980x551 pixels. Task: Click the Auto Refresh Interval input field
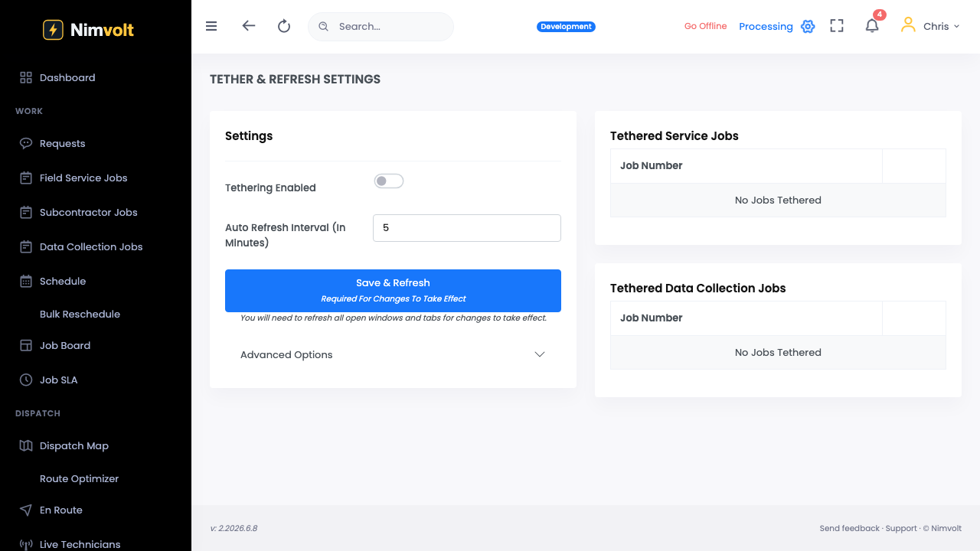[x=467, y=228]
